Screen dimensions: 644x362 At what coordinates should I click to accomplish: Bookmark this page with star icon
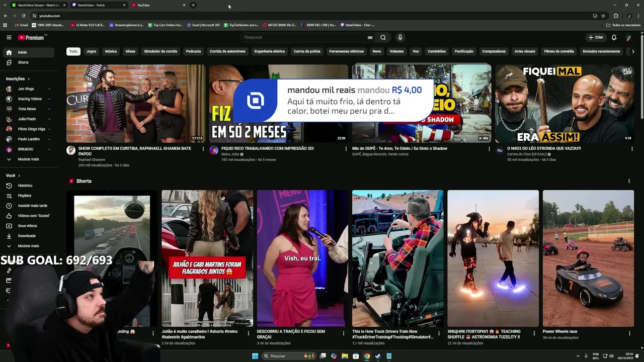point(603,16)
